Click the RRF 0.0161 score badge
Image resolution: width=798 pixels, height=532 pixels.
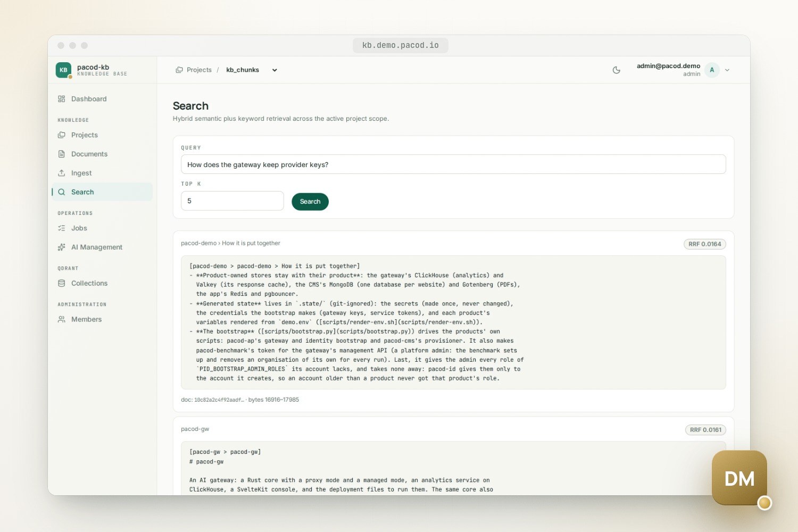[705, 430]
